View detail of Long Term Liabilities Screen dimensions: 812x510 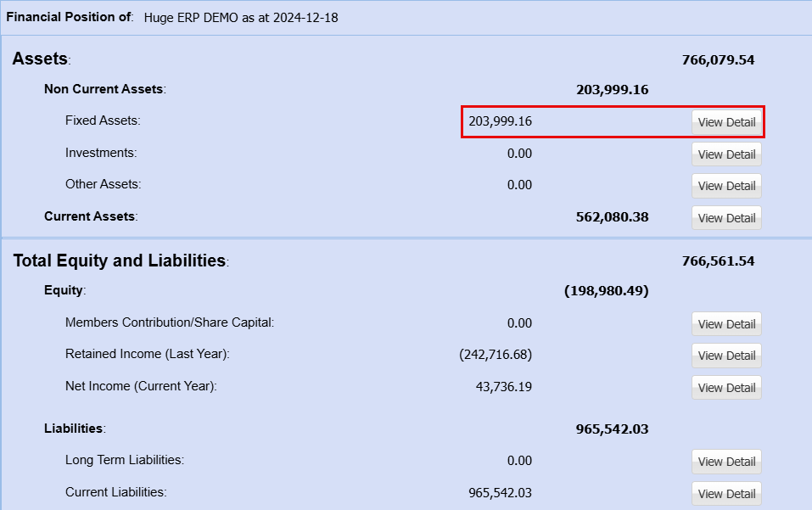726,462
